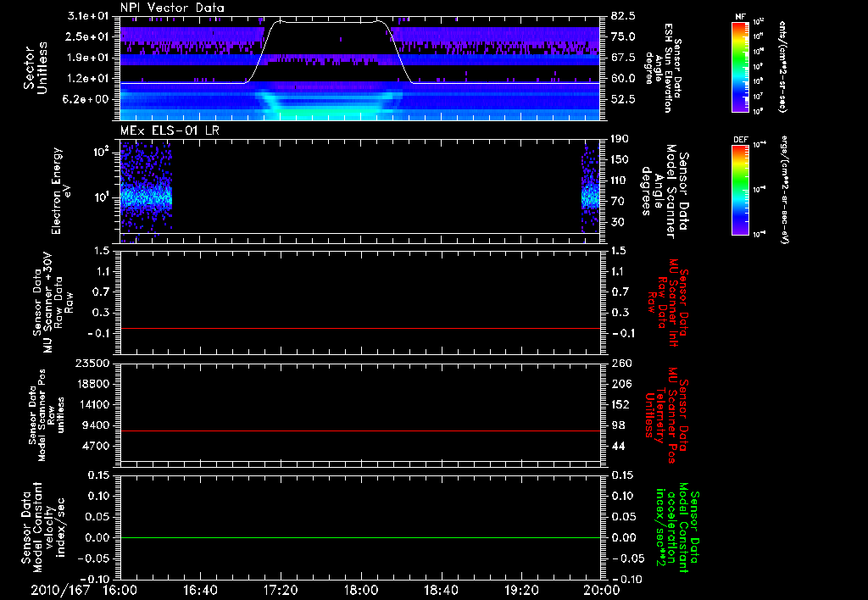The width and height of the screenshot is (868, 600).
Task: Click the green line in the velocity panel
Action: coord(360,537)
